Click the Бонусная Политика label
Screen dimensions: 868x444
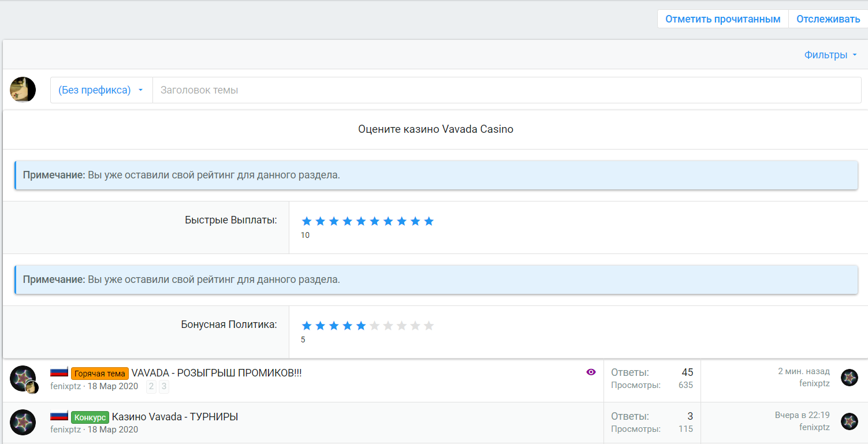(x=229, y=324)
